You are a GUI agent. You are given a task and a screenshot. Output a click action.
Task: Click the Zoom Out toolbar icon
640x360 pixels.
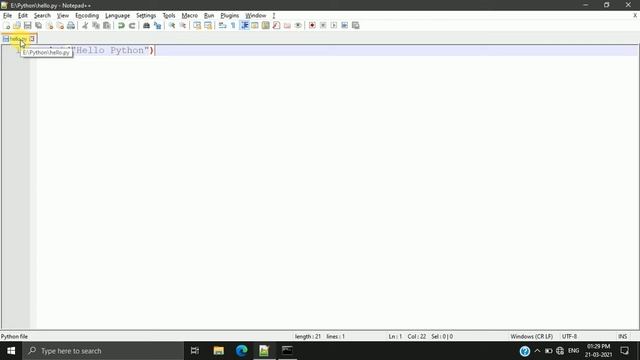[x=182, y=25]
